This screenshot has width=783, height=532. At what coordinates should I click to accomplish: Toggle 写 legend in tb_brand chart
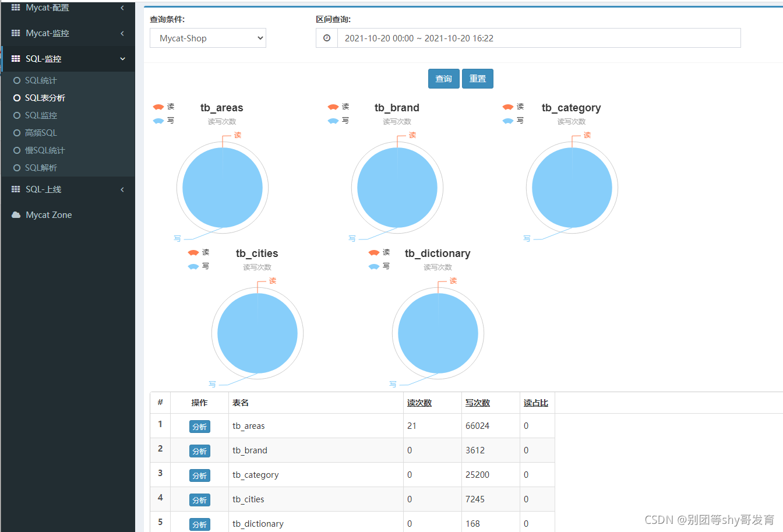pyautogui.click(x=338, y=121)
